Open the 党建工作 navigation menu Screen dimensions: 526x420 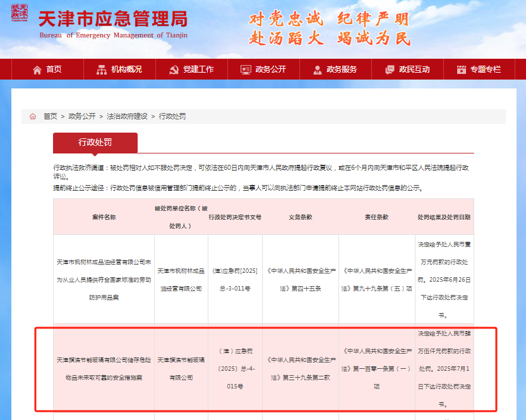191,69
